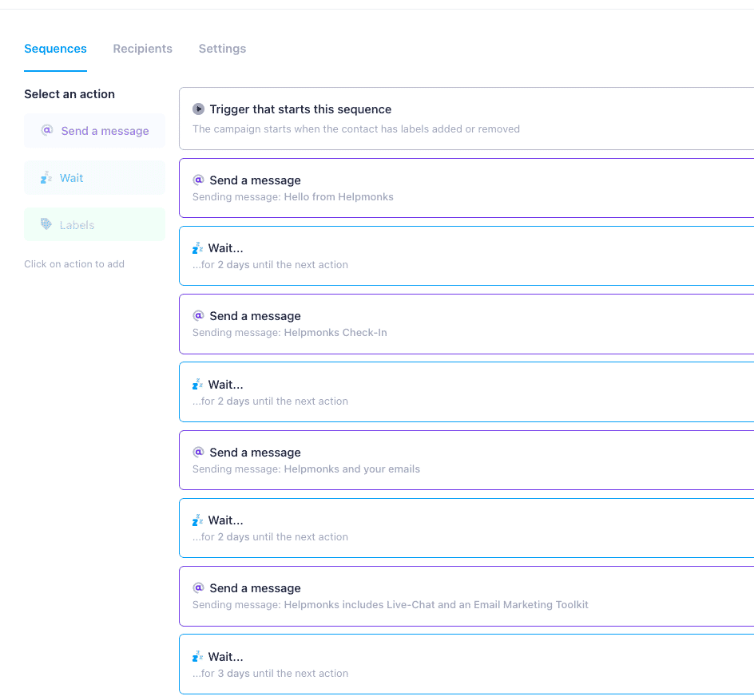Add a Labels action

[95, 224]
